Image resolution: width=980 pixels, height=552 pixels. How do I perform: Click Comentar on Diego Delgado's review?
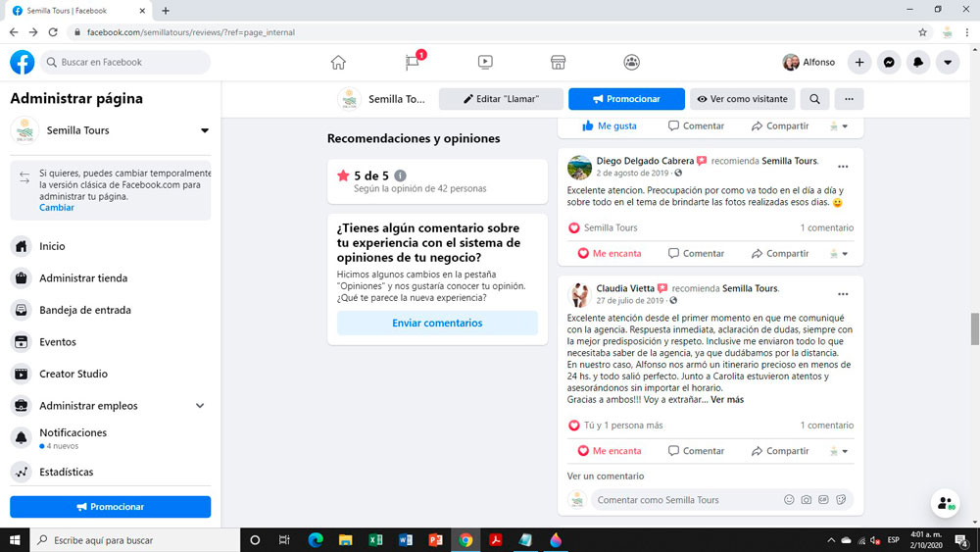click(696, 253)
